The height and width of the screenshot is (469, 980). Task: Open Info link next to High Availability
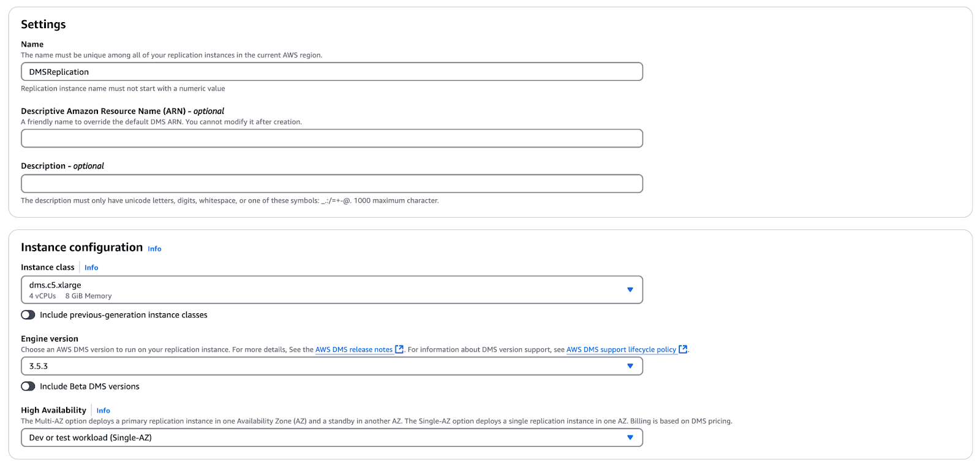tap(104, 411)
